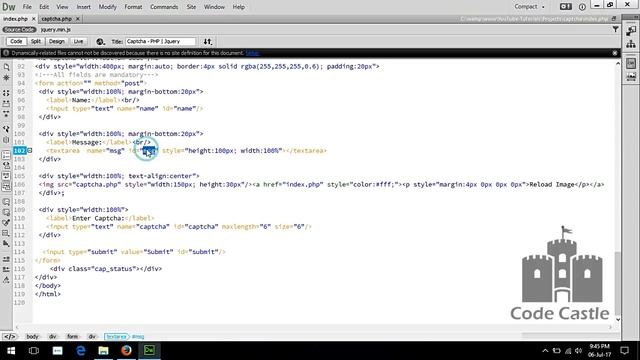The height and width of the screenshot is (360, 640).
Task: Switch to Code view
Action: click(x=16, y=42)
